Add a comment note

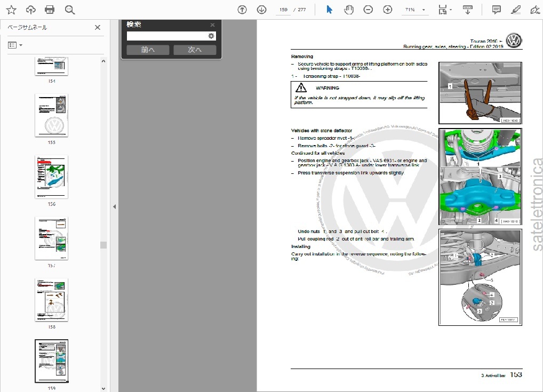click(496, 10)
